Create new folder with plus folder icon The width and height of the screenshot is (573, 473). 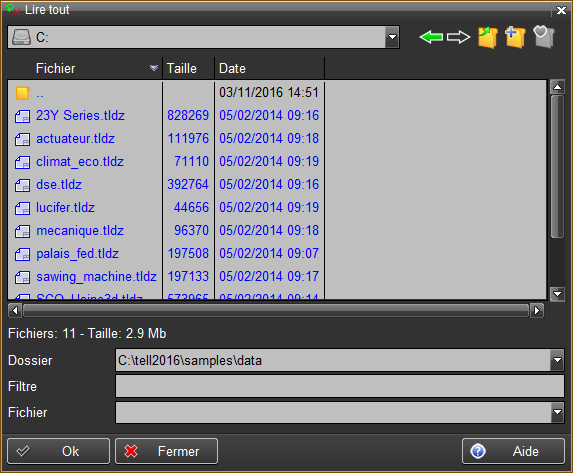point(515,37)
